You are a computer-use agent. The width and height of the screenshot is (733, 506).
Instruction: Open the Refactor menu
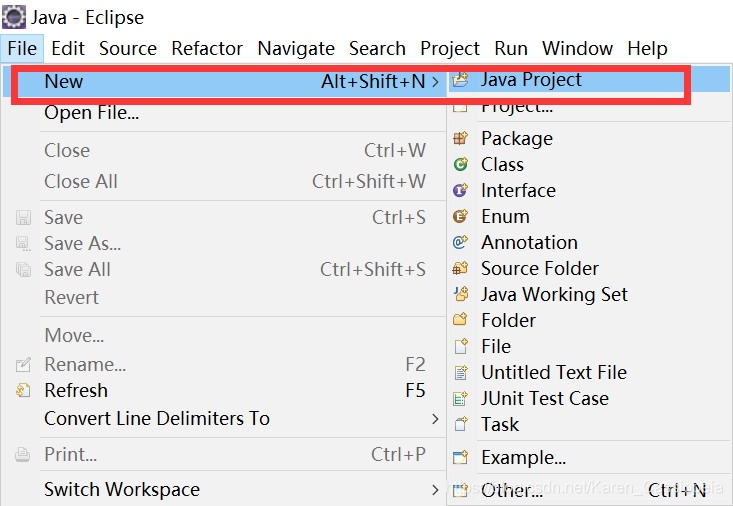coord(207,48)
